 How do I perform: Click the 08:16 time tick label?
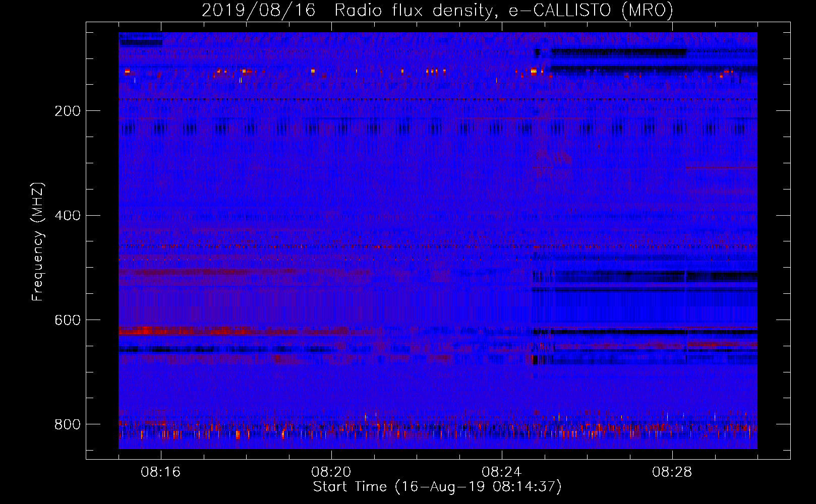[x=161, y=472]
